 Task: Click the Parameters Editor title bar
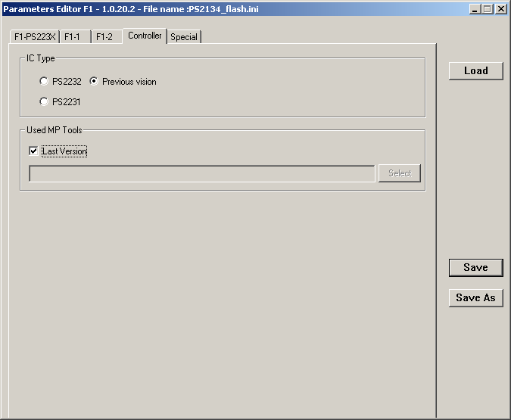click(x=227, y=9)
